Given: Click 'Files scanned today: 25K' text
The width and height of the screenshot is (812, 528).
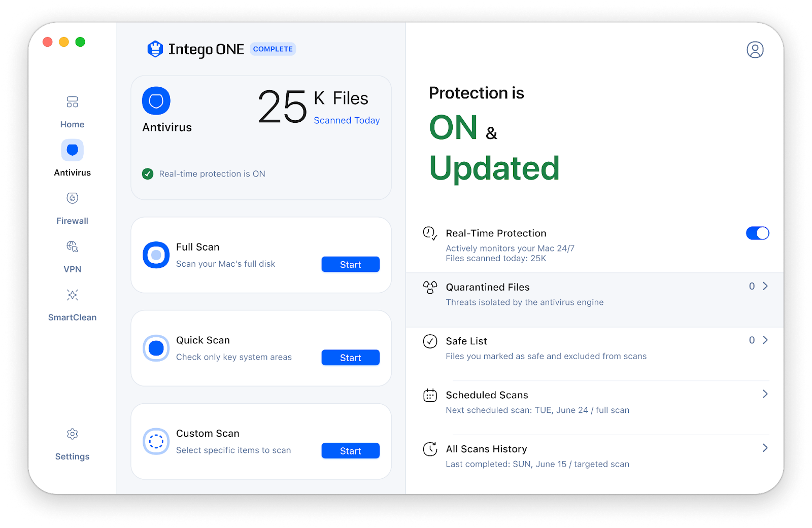Looking at the screenshot, I should 496,258.
